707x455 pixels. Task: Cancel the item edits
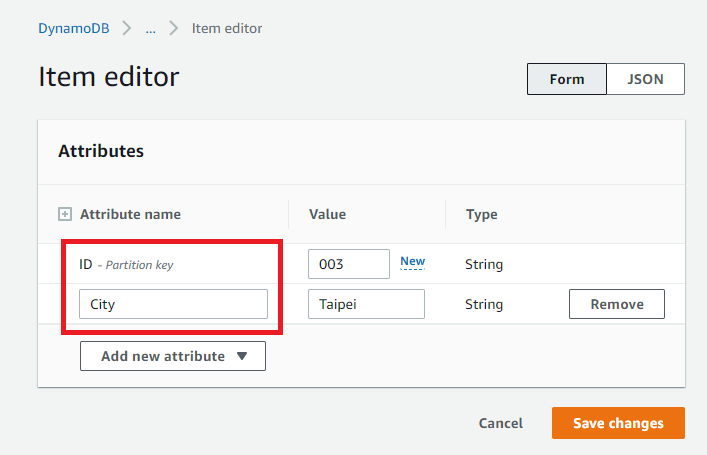[x=500, y=423]
